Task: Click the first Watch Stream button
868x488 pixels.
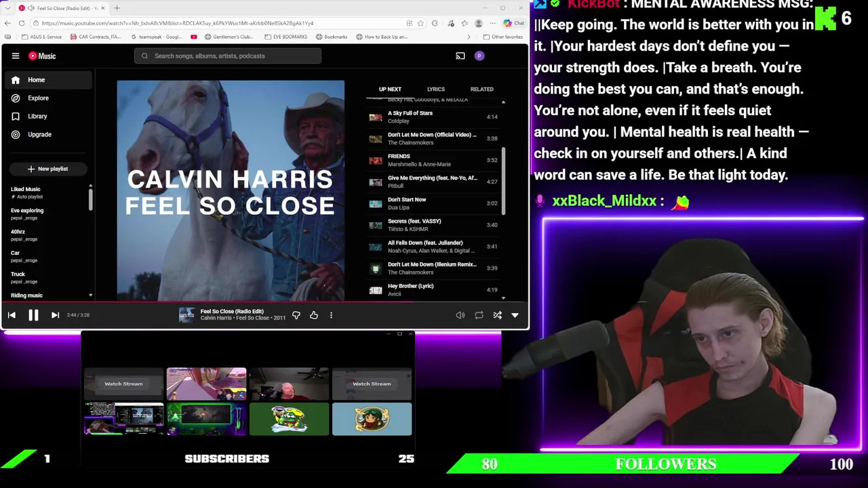Action: (123, 384)
